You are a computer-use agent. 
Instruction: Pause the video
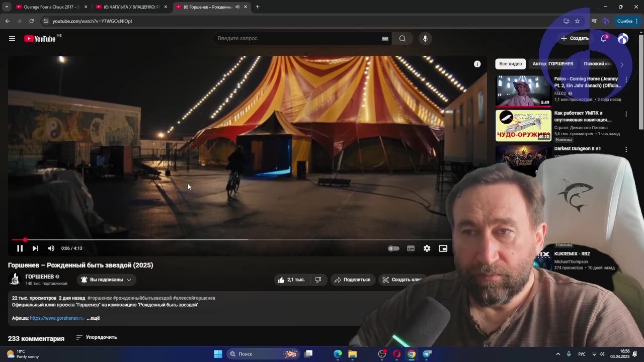click(20, 248)
